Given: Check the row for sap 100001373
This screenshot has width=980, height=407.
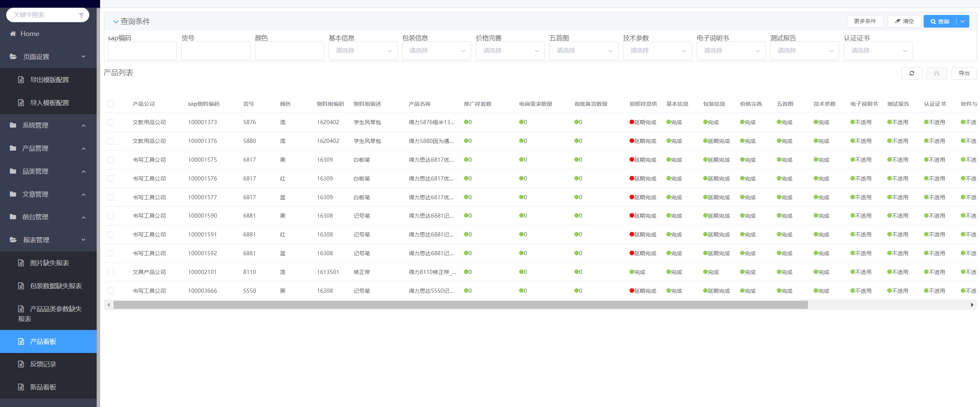Looking at the screenshot, I should (111, 122).
